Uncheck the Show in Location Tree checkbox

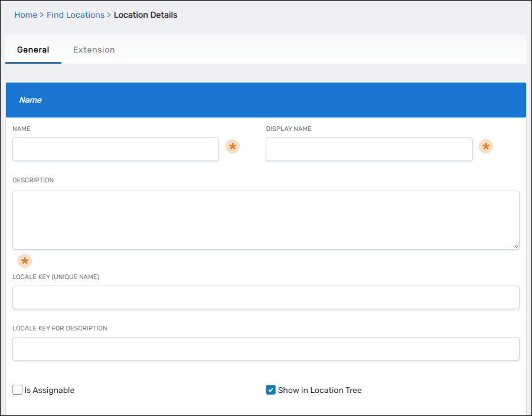270,390
